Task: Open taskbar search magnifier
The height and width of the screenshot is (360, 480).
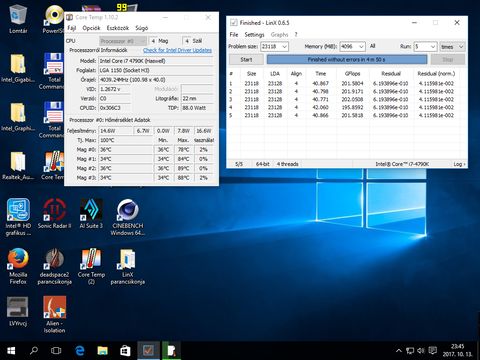Action: point(34,351)
